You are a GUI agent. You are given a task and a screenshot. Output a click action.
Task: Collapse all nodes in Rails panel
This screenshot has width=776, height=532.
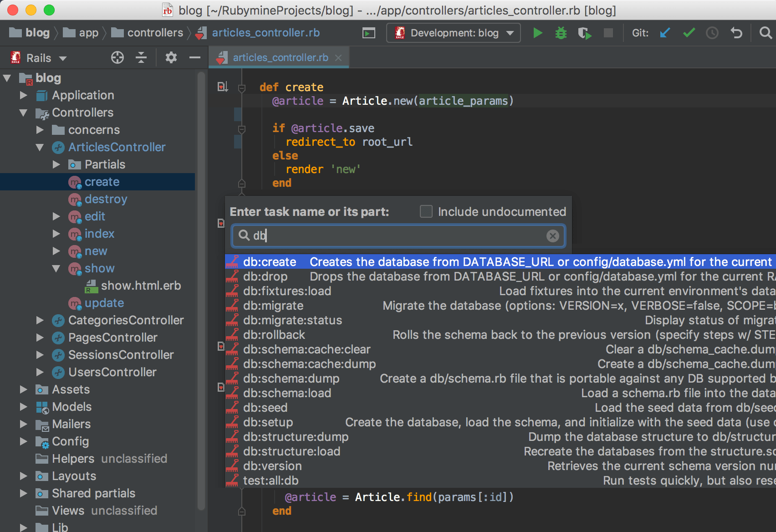pyautogui.click(x=141, y=58)
